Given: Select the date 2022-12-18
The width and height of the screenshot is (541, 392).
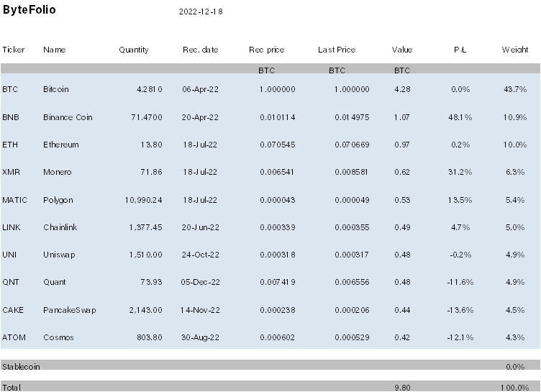Looking at the screenshot, I should click(201, 12).
